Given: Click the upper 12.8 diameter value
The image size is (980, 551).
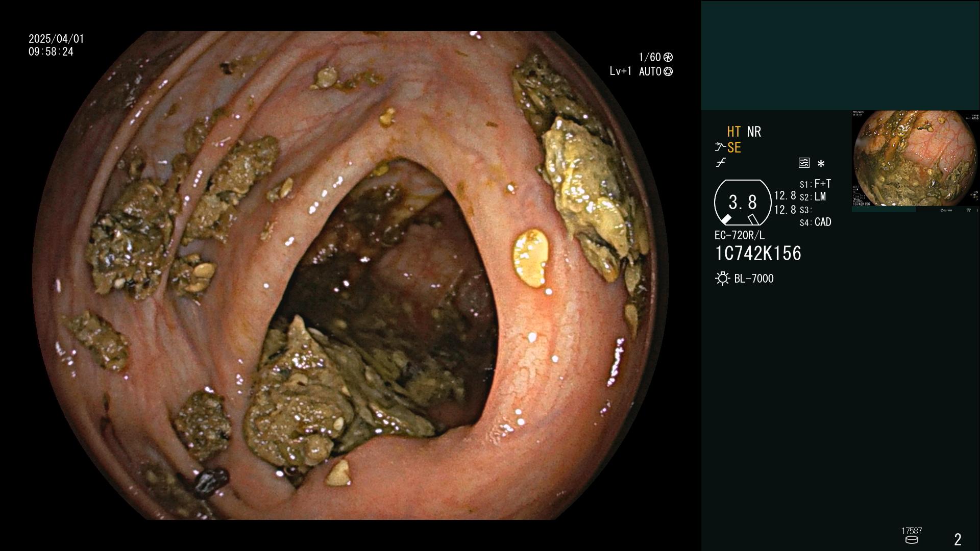Looking at the screenshot, I should [x=785, y=196].
